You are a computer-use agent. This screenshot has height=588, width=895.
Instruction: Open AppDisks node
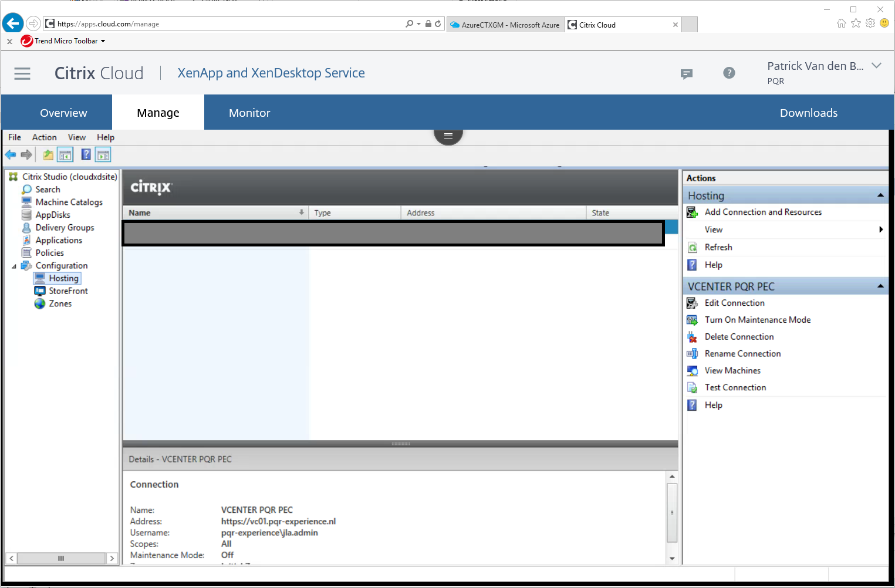click(x=53, y=215)
